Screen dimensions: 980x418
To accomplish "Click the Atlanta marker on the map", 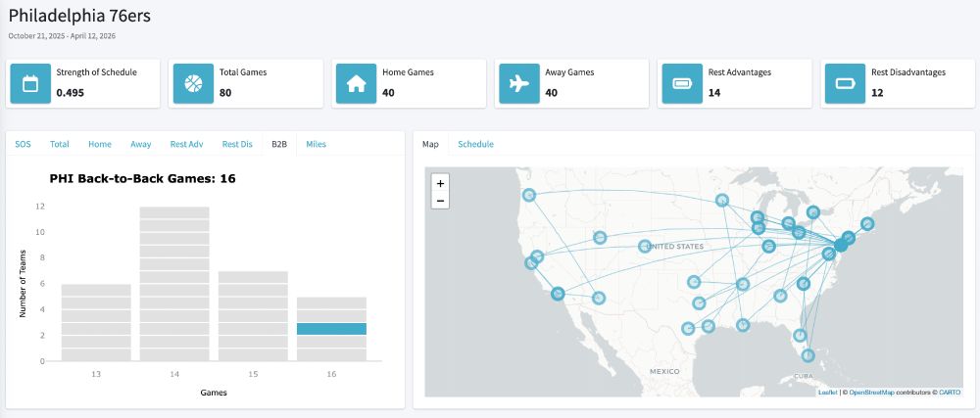I will (x=780, y=296).
